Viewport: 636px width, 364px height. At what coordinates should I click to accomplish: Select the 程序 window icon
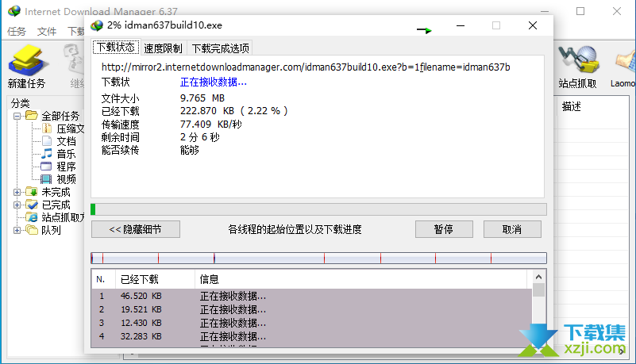[x=46, y=167]
